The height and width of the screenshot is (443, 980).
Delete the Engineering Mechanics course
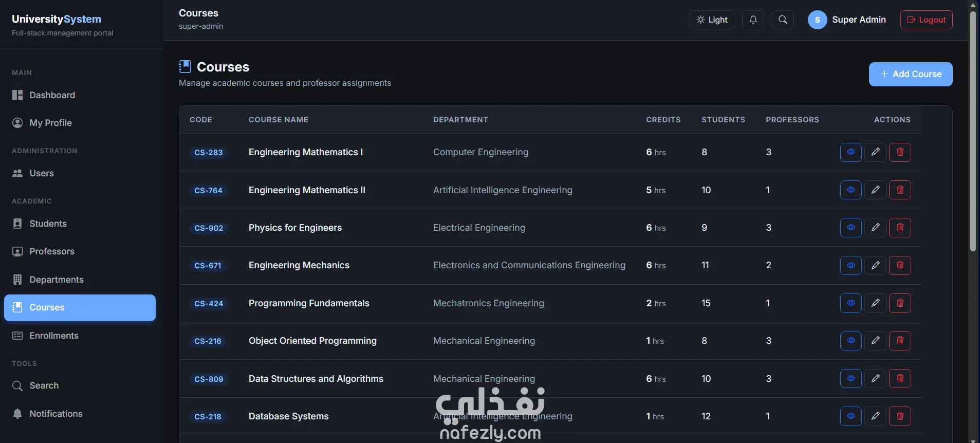pyautogui.click(x=900, y=265)
